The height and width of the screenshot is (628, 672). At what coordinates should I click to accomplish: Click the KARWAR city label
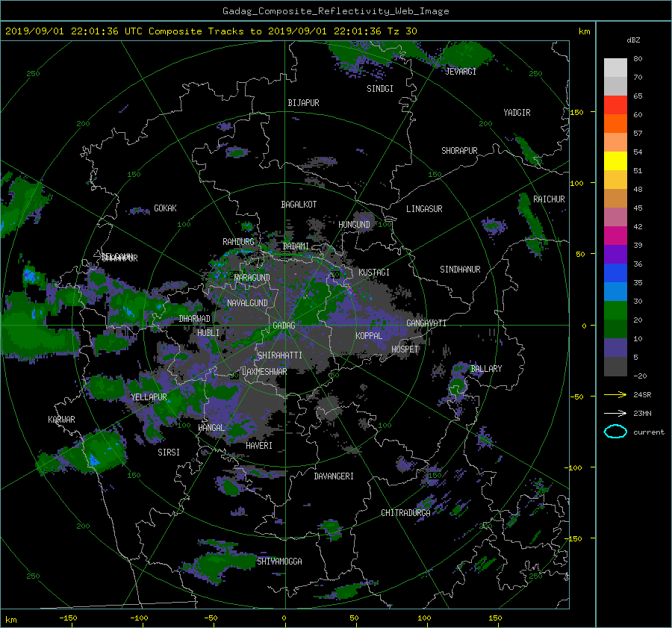(x=61, y=420)
